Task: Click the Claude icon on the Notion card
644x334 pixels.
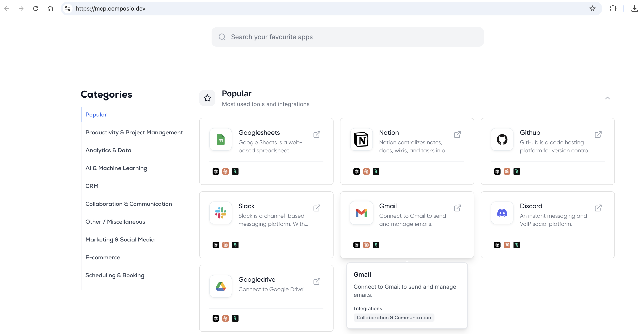Action: click(x=366, y=171)
